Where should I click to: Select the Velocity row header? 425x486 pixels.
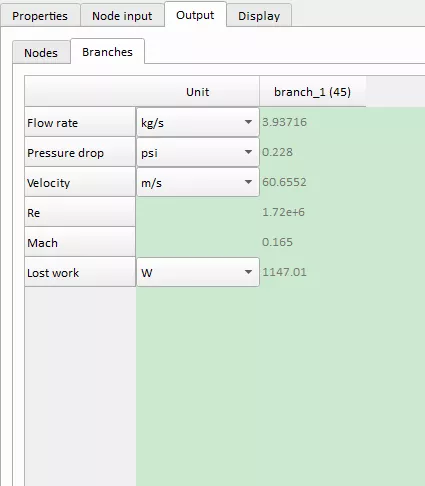[80, 182]
